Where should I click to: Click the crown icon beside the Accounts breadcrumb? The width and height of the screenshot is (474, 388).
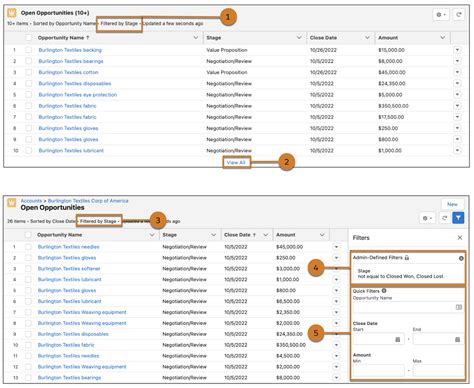[x=12, y=202]
